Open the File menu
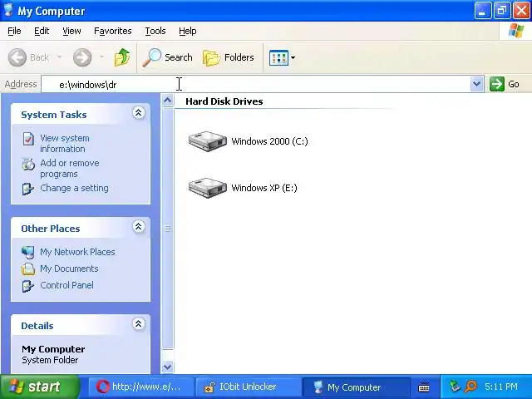532x399 pixels. coord(14,31)
